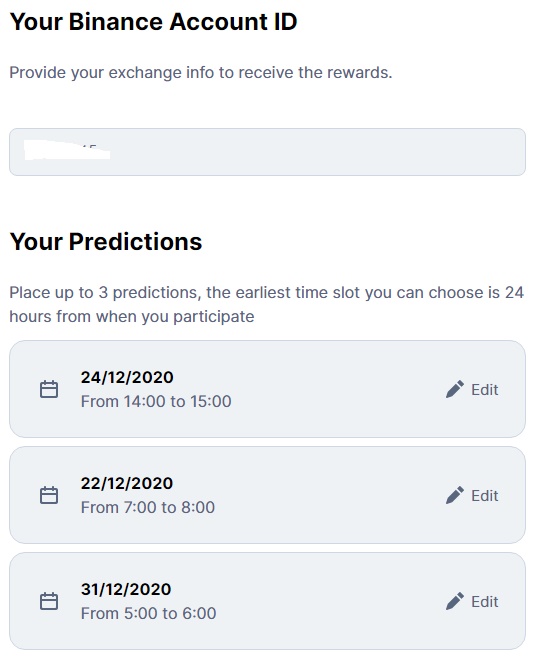
Task: Click the calendar icon for 31/12/2020
Action: (x=49, y=601)
